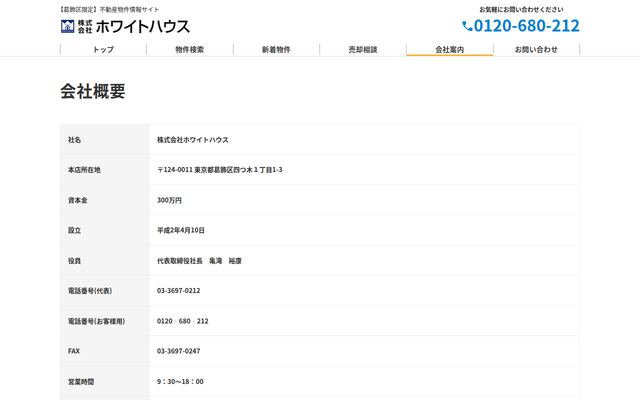
Task: Click the phone handset icon beside 0120-680-212
Action: pos(467,27)
